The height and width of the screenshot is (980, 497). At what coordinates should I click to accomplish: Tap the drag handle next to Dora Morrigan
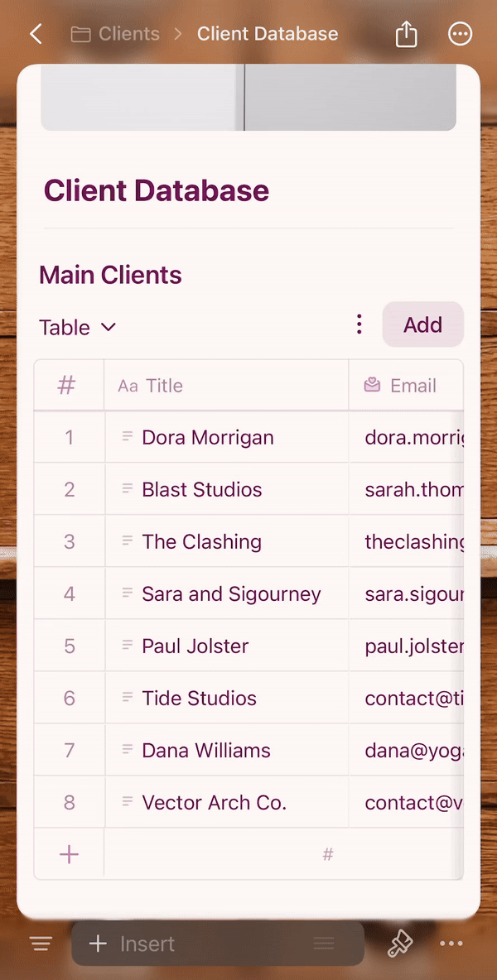click(x=126, y=437)
